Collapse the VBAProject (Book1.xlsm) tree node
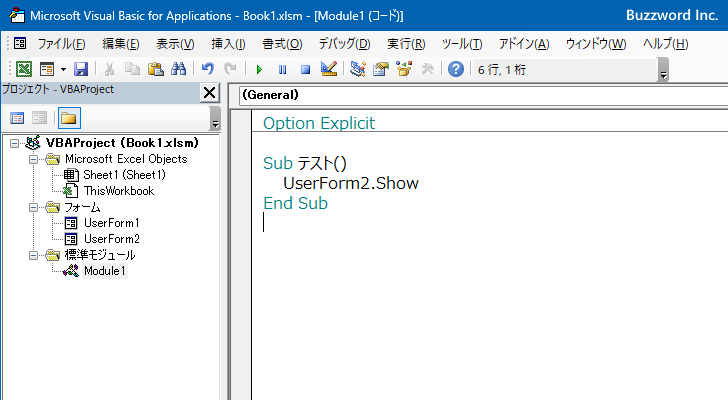Screen dimensions: 728x400 14,143
